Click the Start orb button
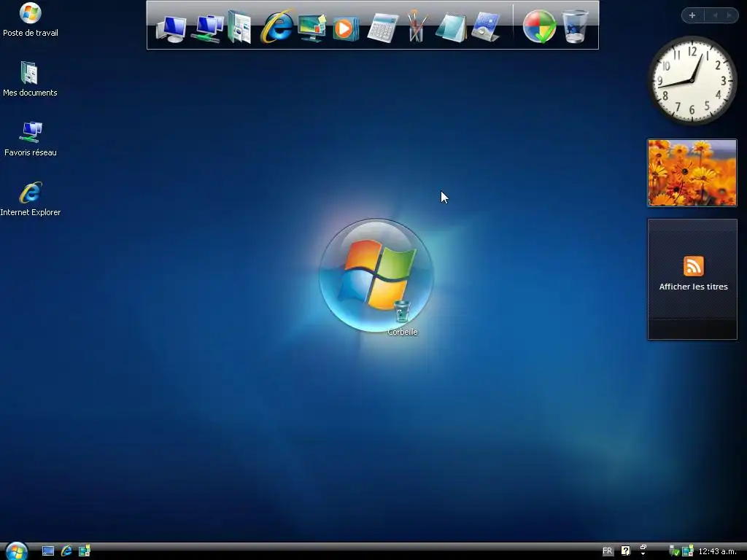This screenshot has width=747, height=560. (17, 551)
